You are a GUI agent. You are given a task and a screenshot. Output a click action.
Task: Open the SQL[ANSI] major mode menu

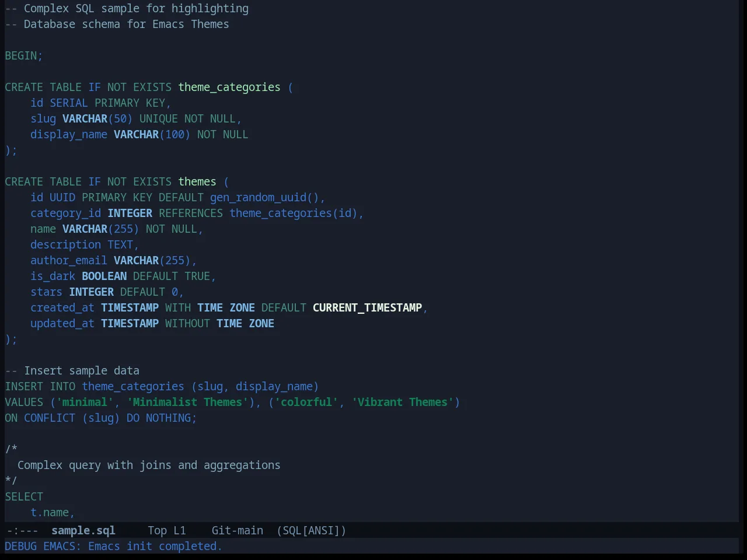coord(311,530)
